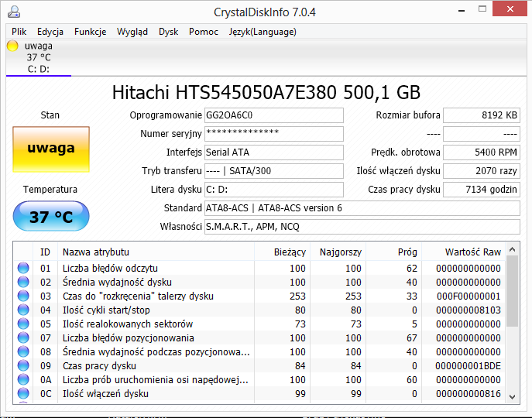Click the Bieżący column header

(x=283, y=252)
